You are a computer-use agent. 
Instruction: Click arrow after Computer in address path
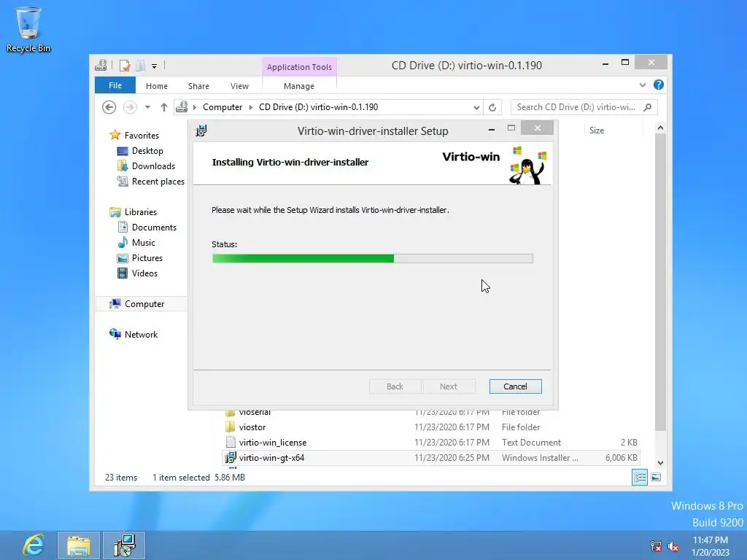point(251,107)
